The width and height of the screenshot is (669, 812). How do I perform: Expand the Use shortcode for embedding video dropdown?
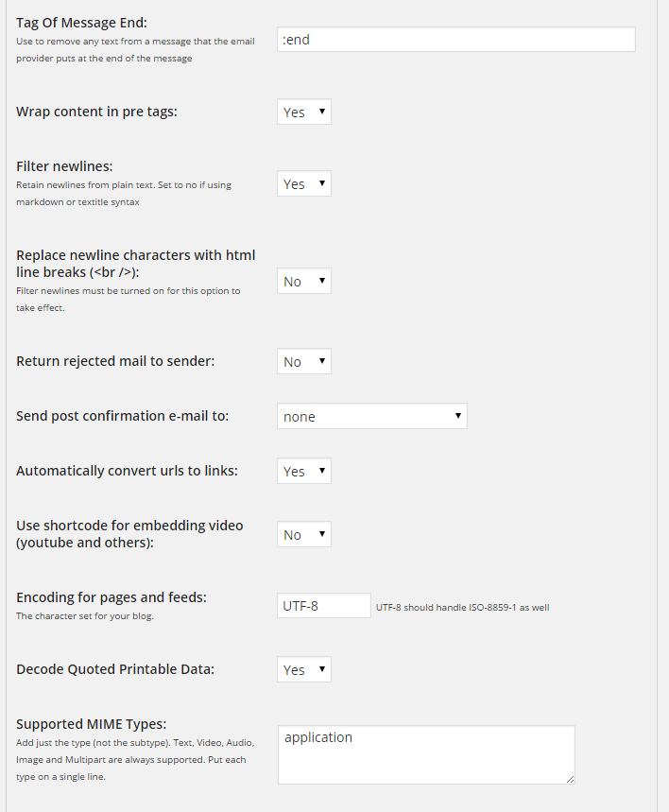tap(304, 534)
